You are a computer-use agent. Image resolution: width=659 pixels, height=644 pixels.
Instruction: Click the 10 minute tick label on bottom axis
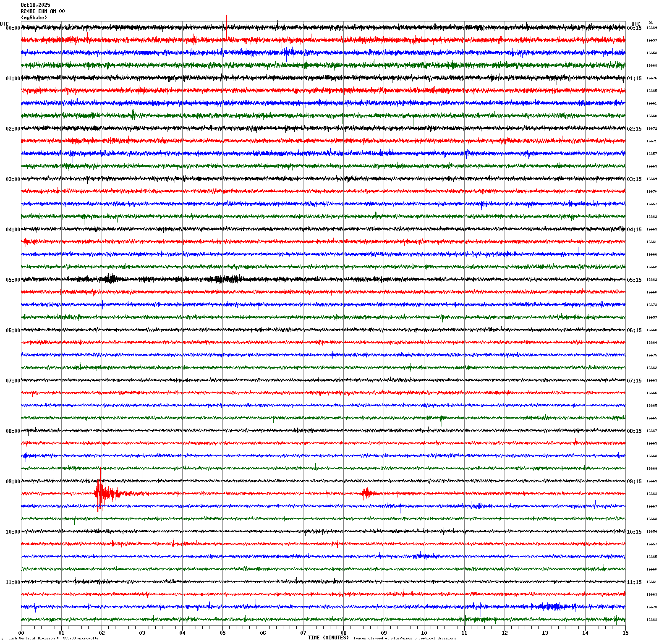(x=424, y=633)
